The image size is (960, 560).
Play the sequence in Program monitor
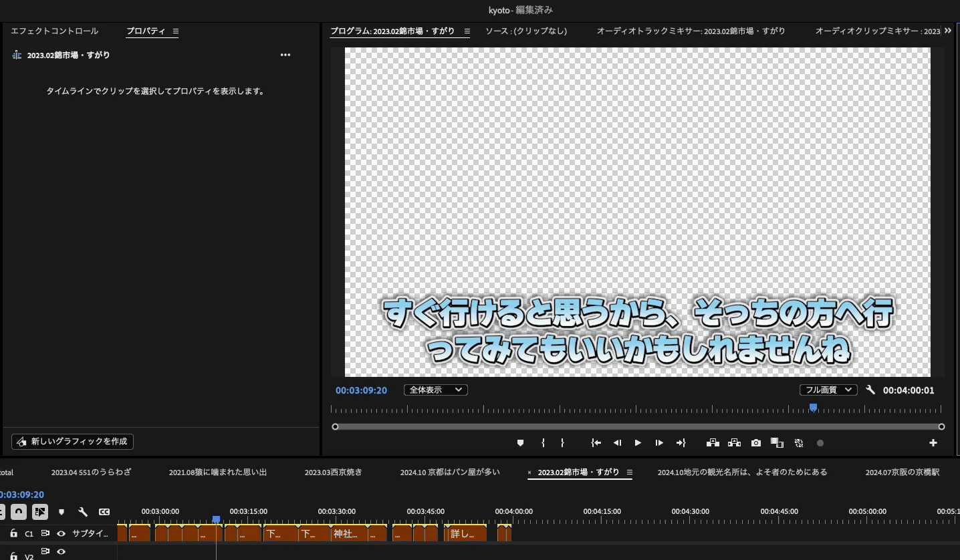pyautogui.click(x=638, y=442)
